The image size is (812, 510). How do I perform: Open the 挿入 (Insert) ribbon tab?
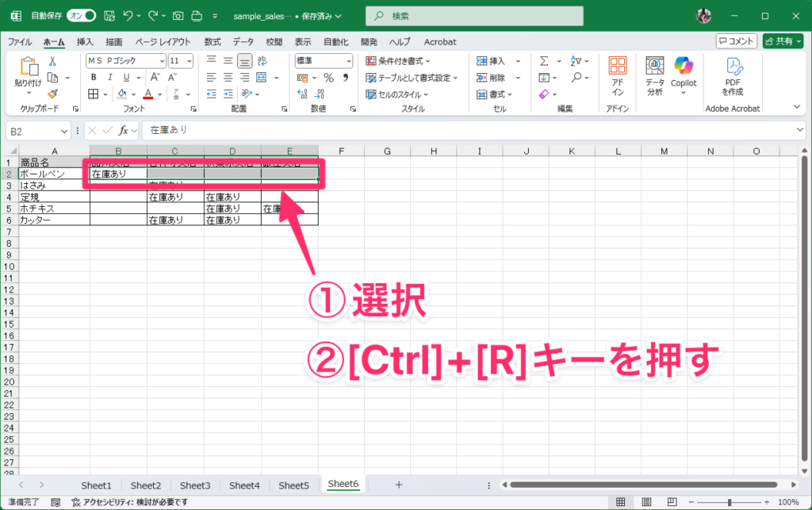[x=85, y=41]
